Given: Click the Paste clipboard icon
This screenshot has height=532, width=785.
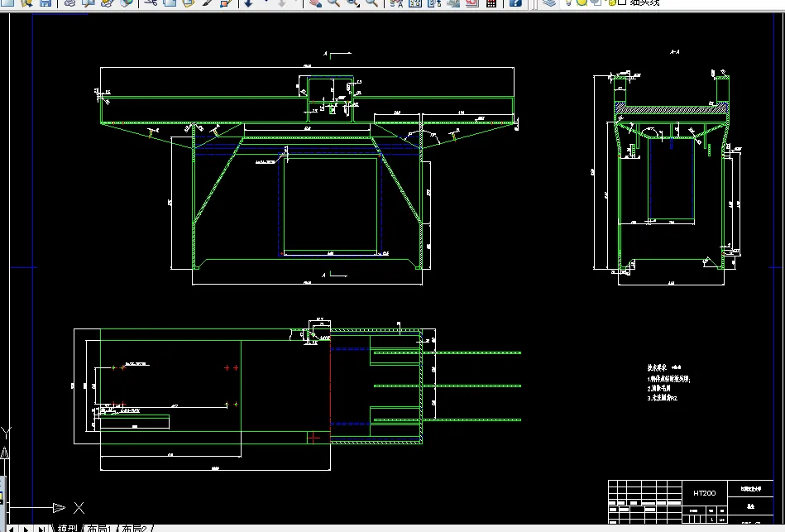Looking at the screenshot, I should pyautogui.click(x=189, y=2).
